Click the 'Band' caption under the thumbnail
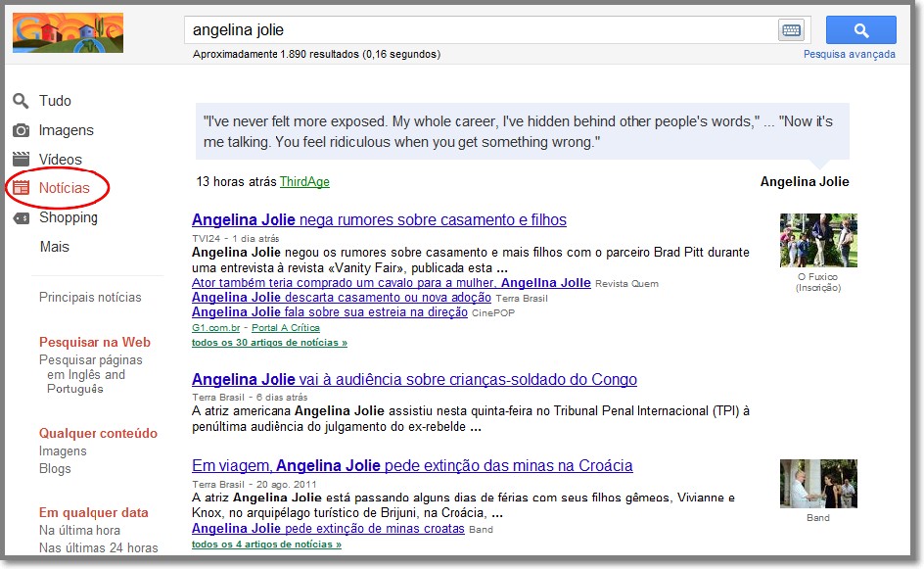This screenshot has height=569, width=924. point(818,518)
